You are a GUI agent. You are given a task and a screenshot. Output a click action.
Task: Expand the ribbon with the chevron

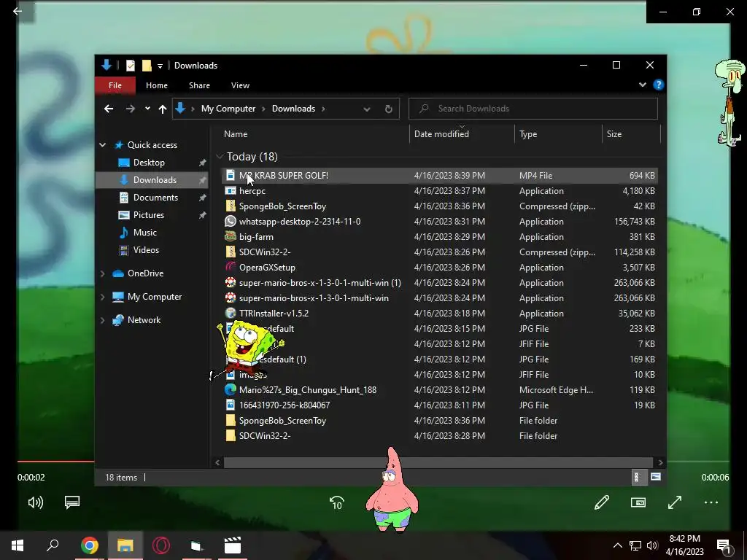coord(642,85)
